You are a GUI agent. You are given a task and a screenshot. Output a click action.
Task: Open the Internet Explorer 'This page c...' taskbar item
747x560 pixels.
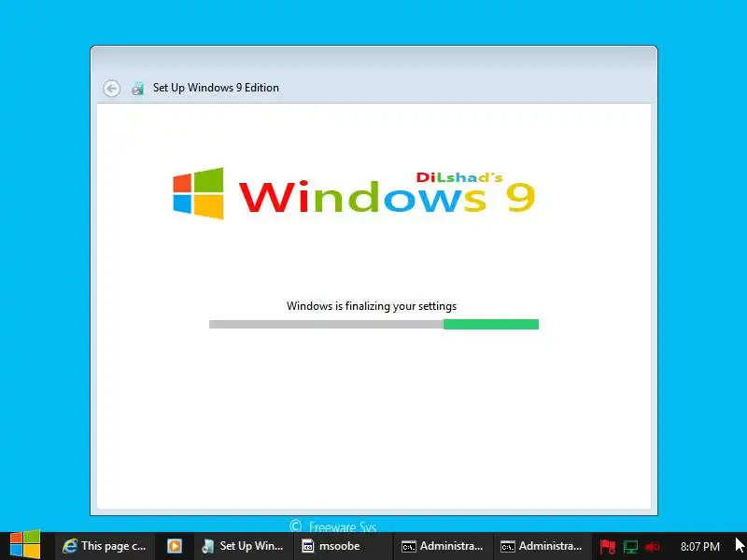[105, 546]
